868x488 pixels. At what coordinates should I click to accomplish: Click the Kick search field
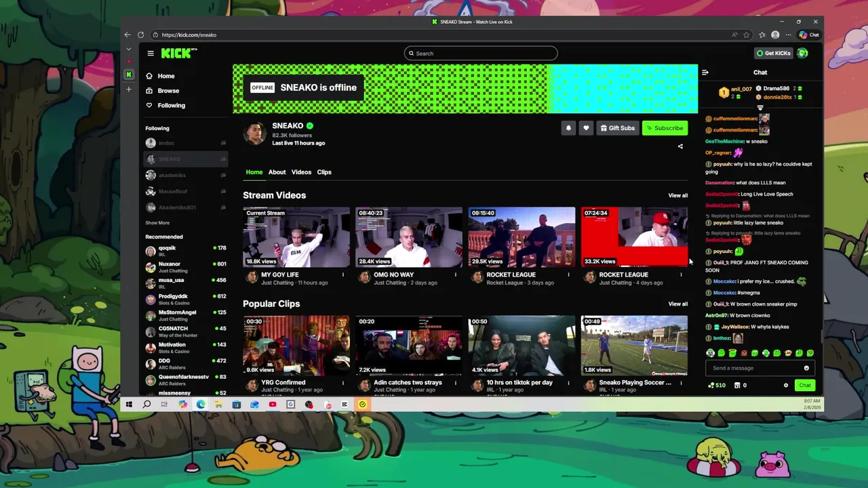(481, 54)
